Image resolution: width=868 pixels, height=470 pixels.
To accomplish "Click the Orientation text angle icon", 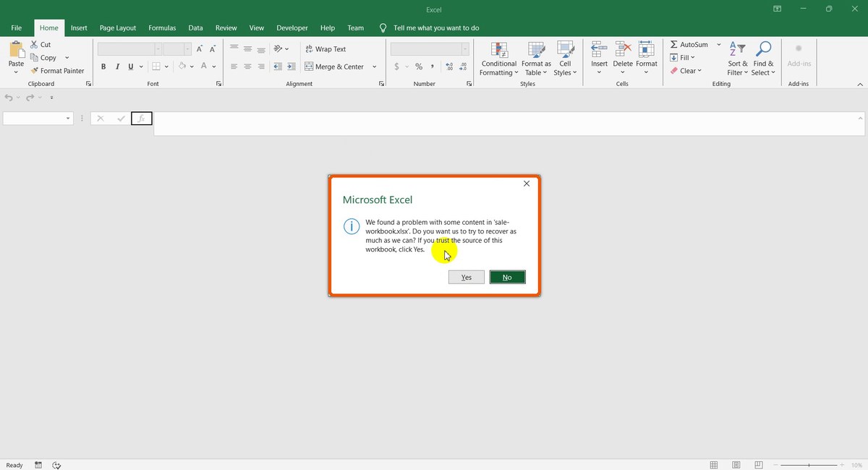I will [278, 49].
